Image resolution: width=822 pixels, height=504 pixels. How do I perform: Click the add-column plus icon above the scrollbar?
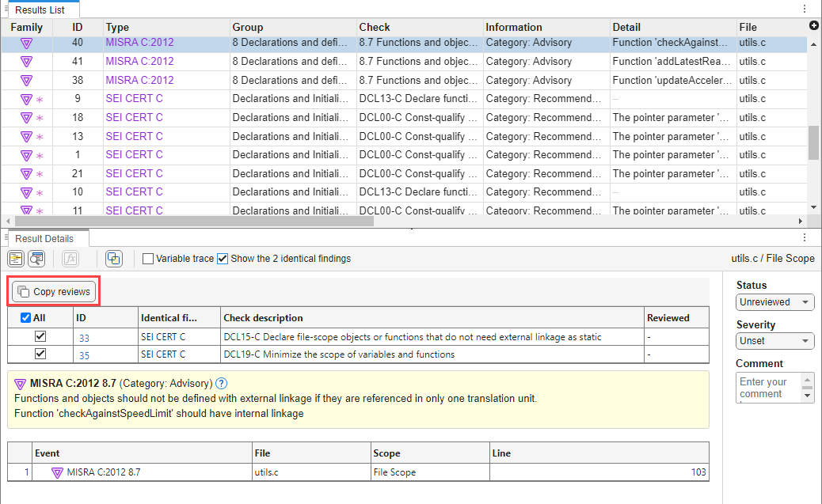coord(815,25)
